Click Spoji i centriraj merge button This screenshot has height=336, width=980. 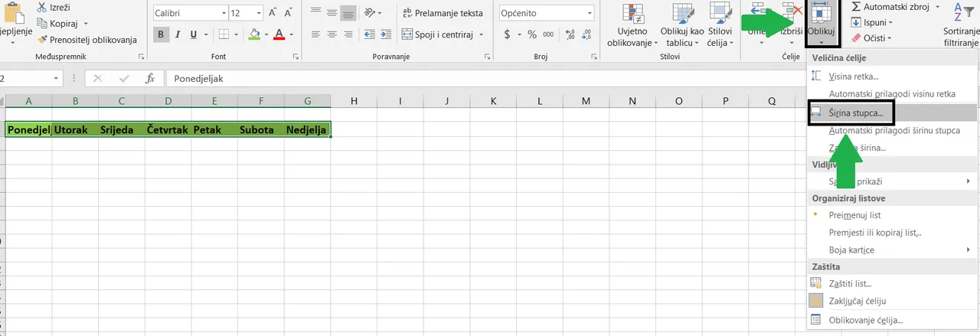point(437,34)
